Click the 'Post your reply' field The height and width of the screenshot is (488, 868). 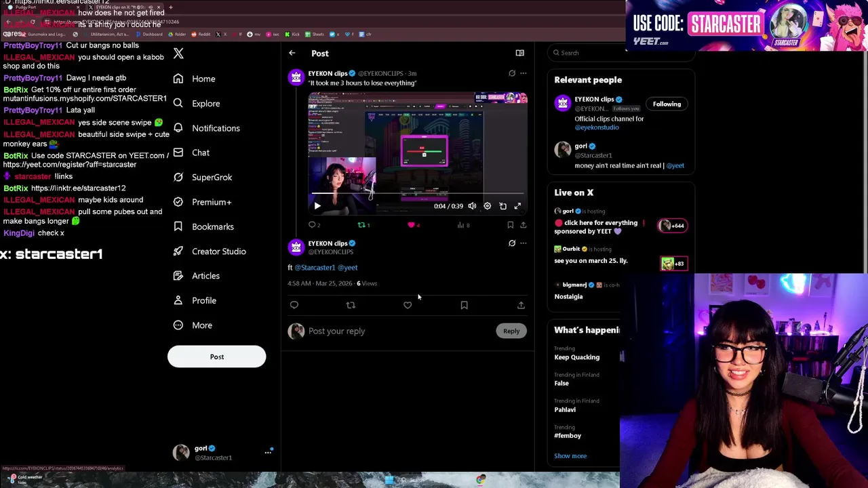pos(400,331)
